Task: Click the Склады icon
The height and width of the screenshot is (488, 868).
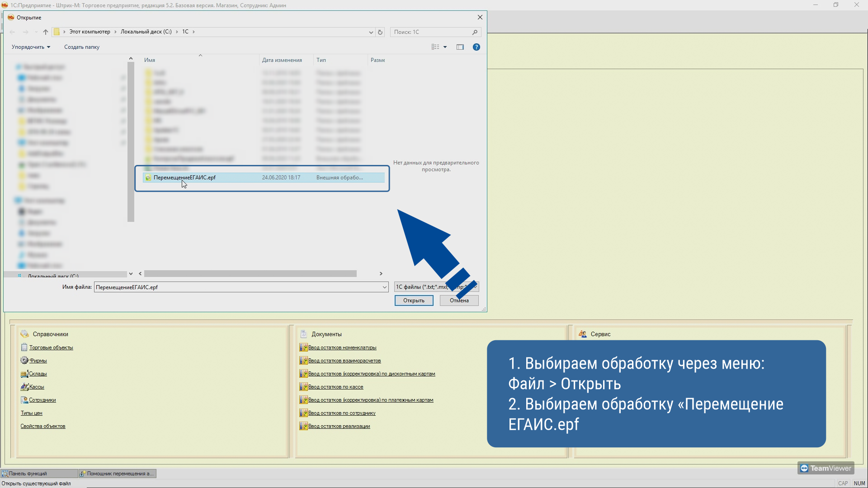Action: click(x=24, y=374)
